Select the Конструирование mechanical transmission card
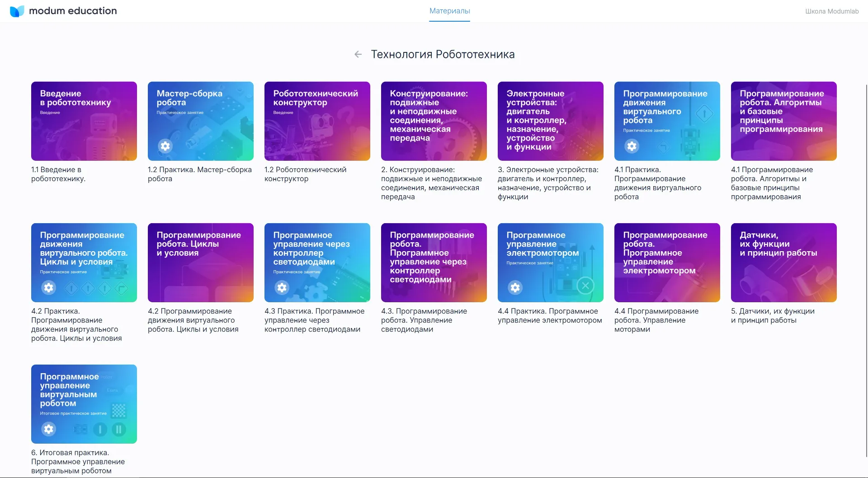The image size is (868, 478). coord(434,121)
